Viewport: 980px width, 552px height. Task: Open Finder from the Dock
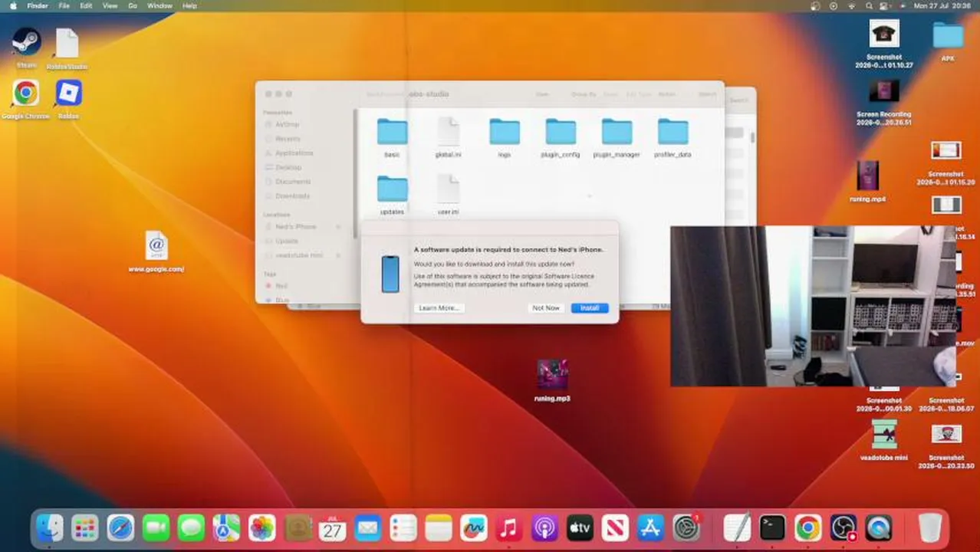tap(50, 527)
